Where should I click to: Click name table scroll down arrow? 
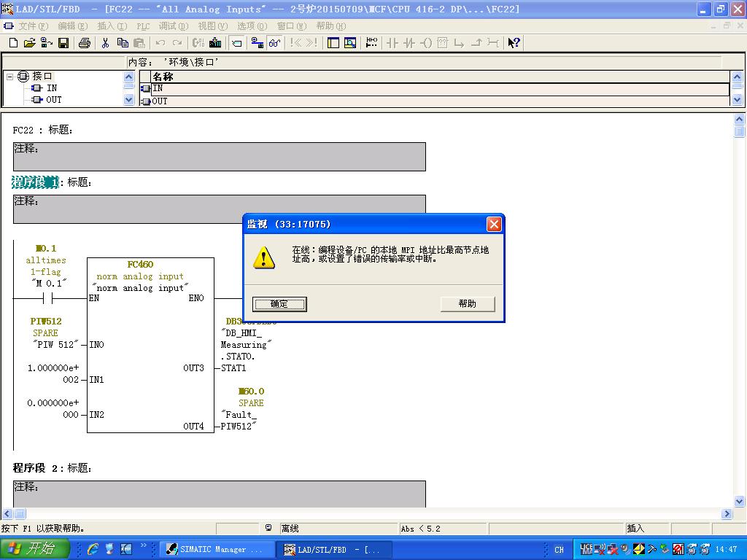(x=737, y=99)
